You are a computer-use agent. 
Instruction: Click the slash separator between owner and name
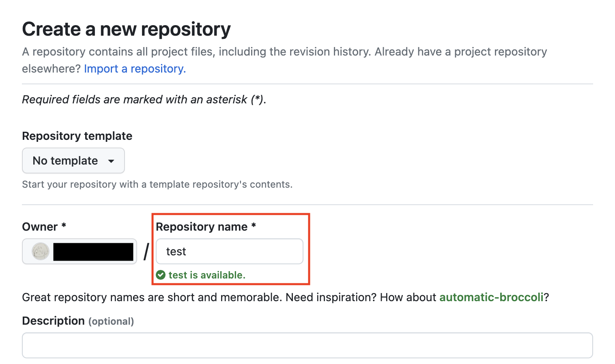click(146, 251)
